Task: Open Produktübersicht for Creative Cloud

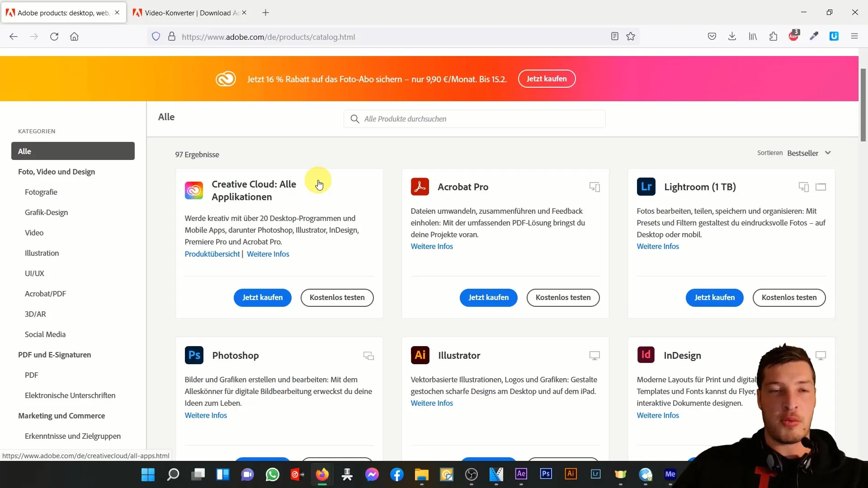Action: click(x=212, y=253)
